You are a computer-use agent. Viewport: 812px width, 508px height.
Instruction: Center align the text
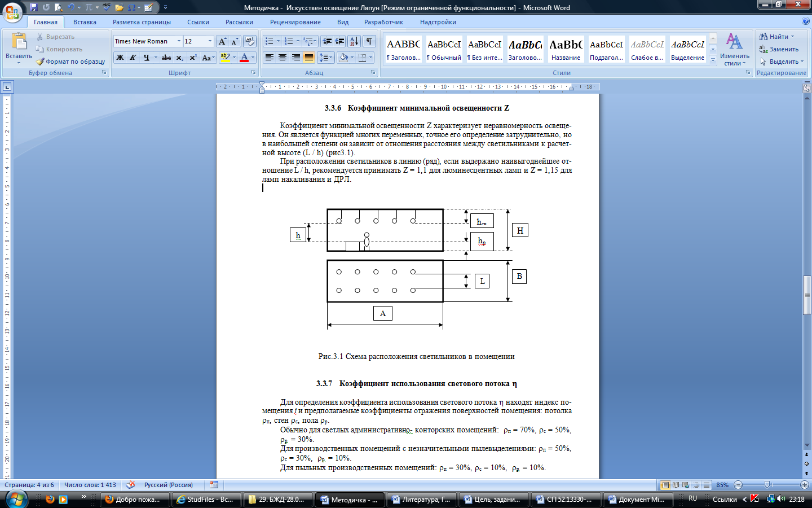click(283, 58)
